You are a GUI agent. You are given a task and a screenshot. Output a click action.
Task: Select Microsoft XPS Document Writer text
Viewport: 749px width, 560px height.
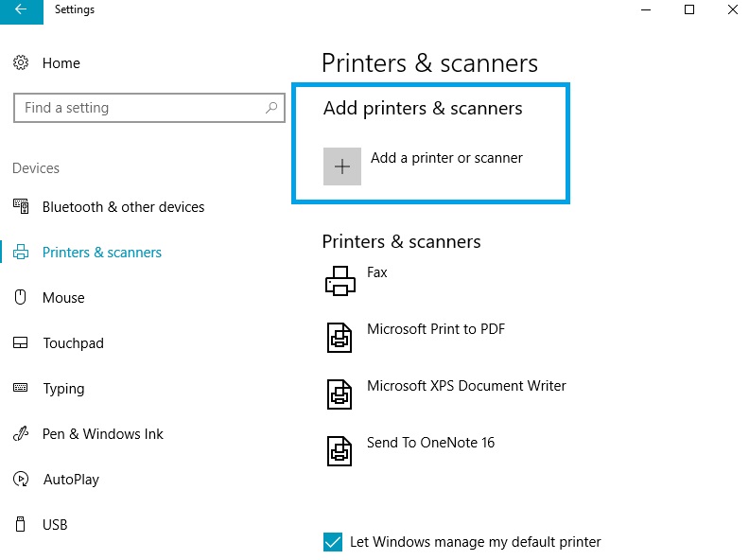(466, 386)
